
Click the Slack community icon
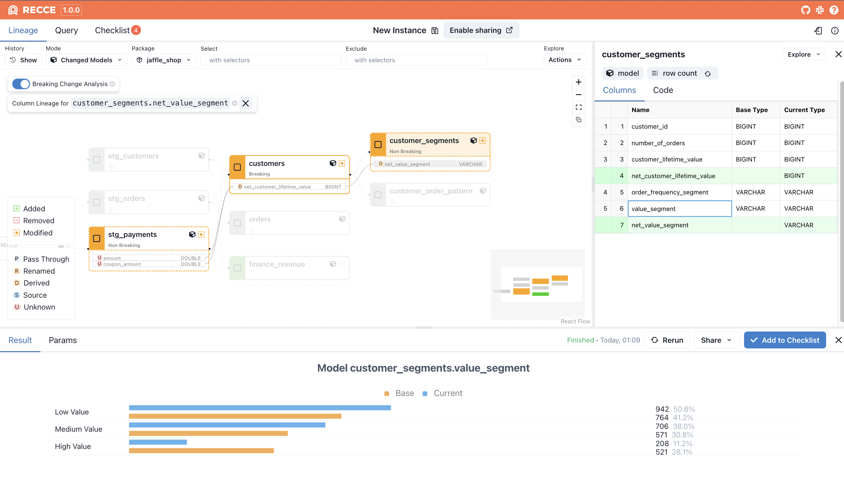tap(820, 10)
